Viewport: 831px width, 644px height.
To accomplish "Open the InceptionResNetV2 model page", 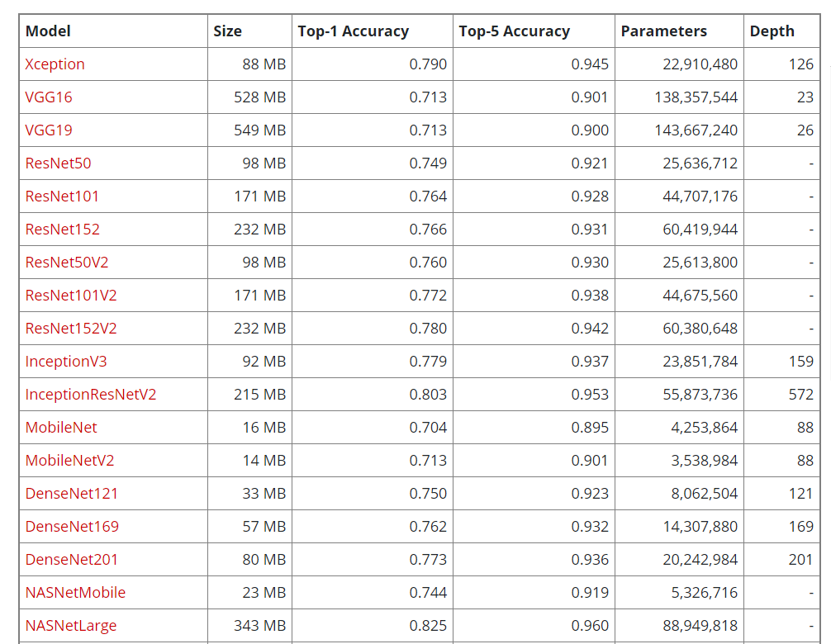I will (91, 395).
